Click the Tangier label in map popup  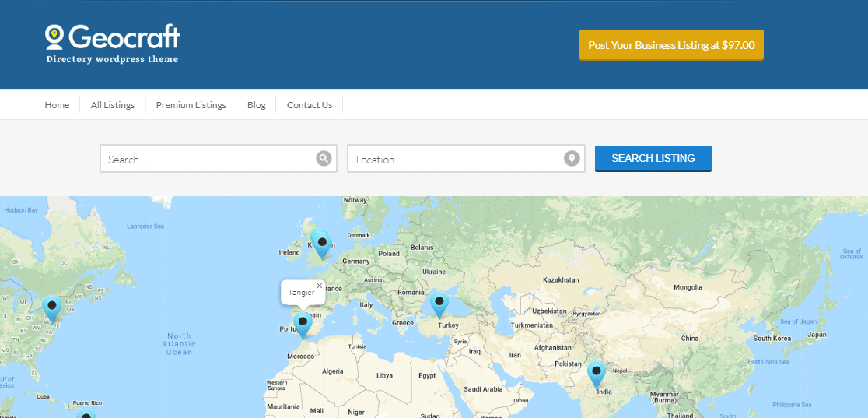(301, 292)
